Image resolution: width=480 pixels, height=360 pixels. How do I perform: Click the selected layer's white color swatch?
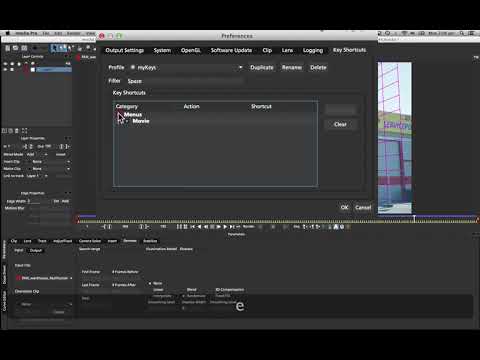click(x=33, y=70)
